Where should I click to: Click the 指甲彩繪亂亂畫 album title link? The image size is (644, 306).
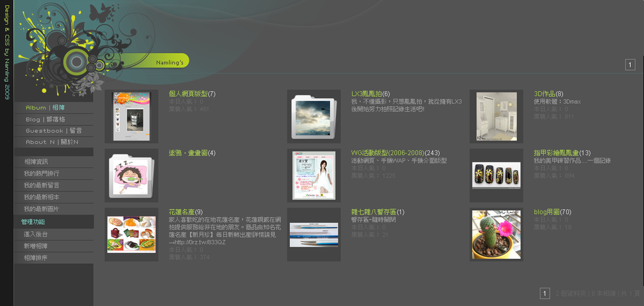557,153
